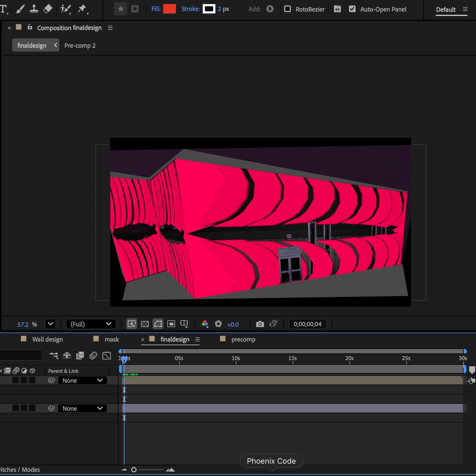Open the red Fill color swatch
Image resolution: width=476 pixels, height=476 pixels.
click(x=170, y=9)
